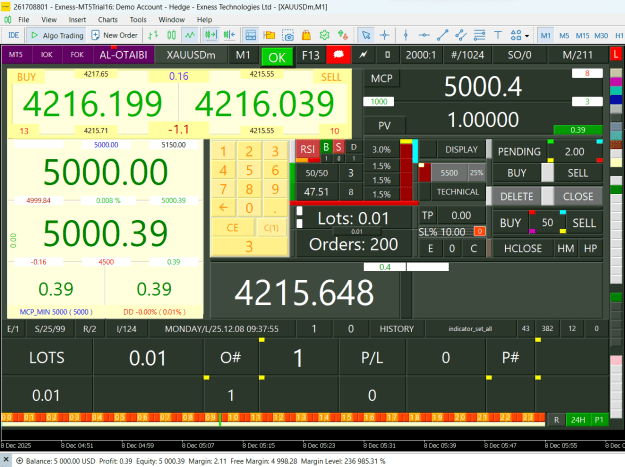Click the VPS hosting icon in toolbar
This screenshot has height=467, width=625.
tap(343, 35)
